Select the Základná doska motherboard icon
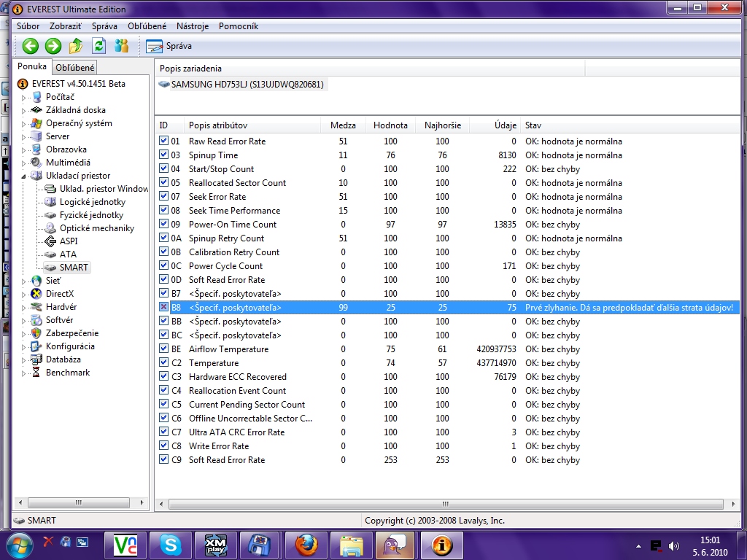Viewport: 747px width, 560px height. click(36, 110)
